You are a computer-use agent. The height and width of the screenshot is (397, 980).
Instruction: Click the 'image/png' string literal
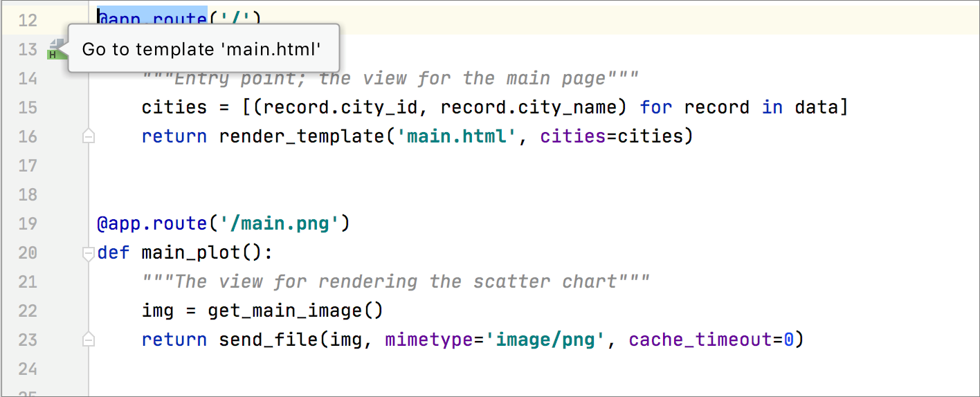(545, 340)
